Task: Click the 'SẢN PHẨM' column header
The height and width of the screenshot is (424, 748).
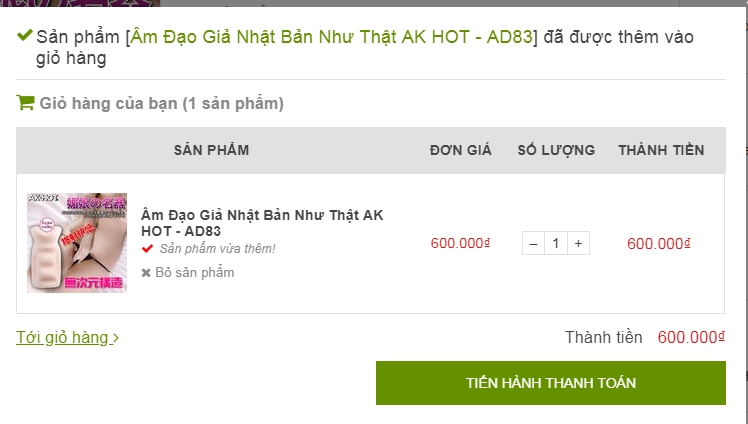Action: [211, 150]
